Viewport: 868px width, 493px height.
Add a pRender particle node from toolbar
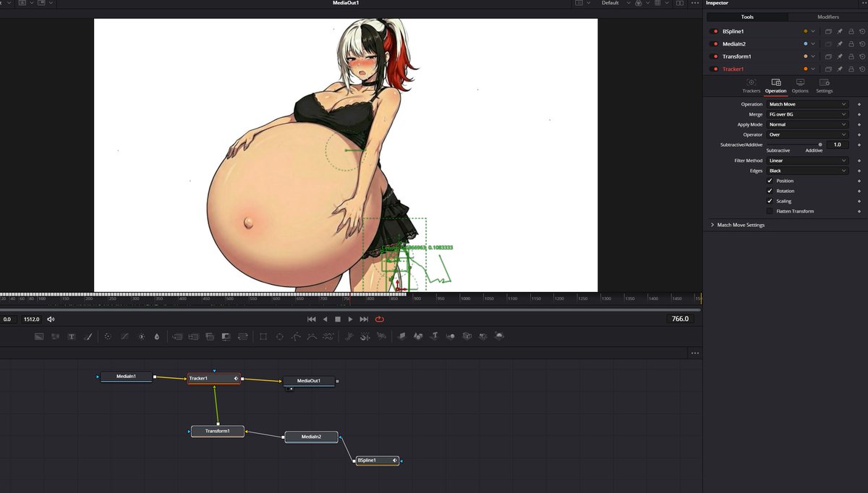pos(380,336)
